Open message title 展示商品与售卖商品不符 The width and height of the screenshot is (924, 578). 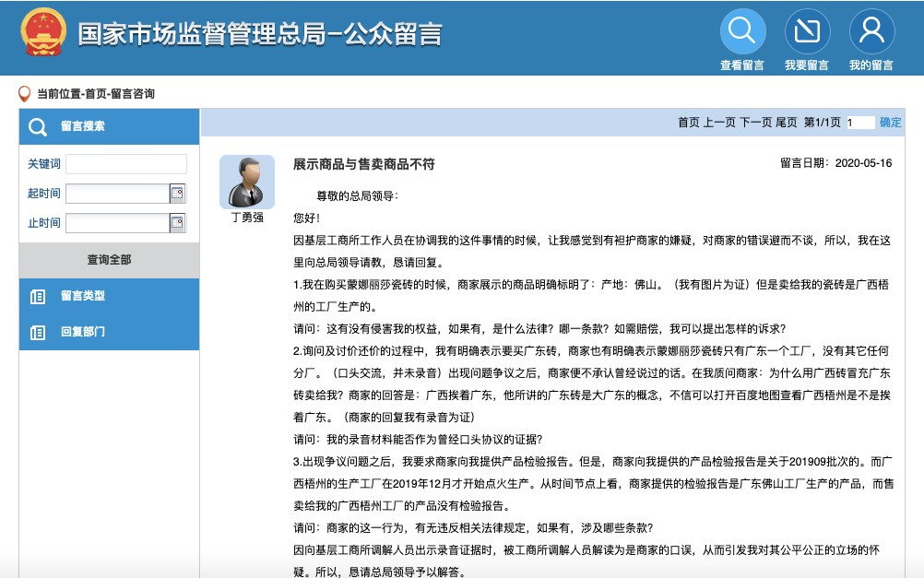[x=364, y=164]
